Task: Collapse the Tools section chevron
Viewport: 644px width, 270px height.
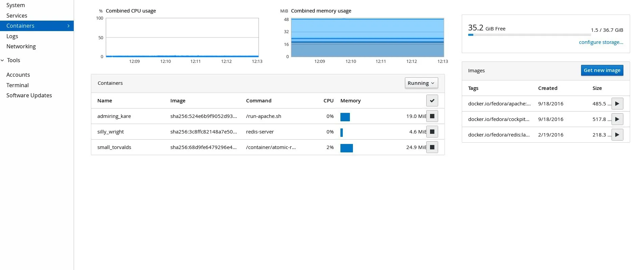Action: pyautogui.click(x=2, y=60)
